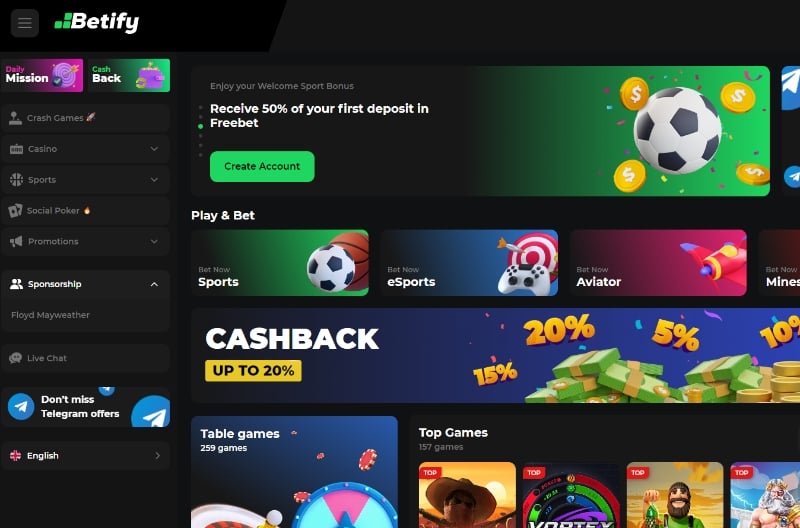800x528 pixels.
Task: Select the active green carousel dot
Action: click(201, 126)
